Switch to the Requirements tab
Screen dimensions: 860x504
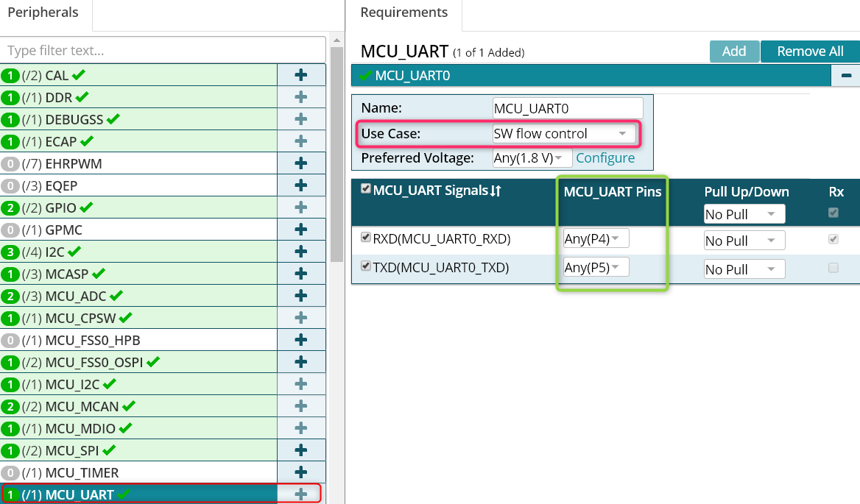[403, 13]
